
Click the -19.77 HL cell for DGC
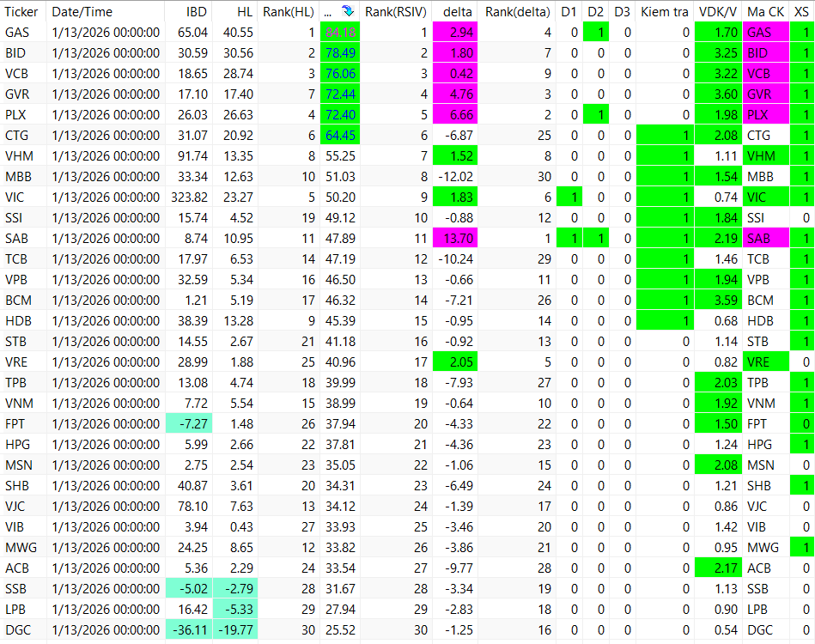(235, 630)
